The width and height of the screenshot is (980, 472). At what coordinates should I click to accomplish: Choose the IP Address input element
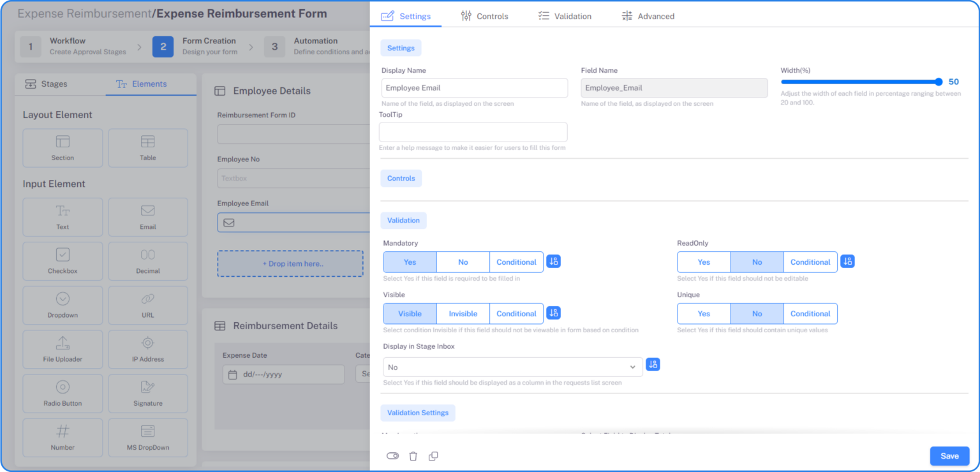(147, 350)
